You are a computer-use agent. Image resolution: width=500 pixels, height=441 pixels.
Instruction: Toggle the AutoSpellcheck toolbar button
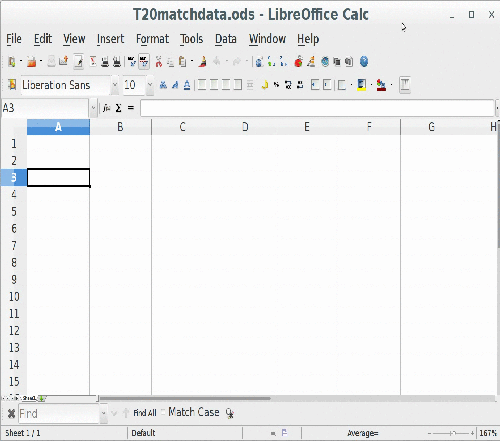(144, 62)
